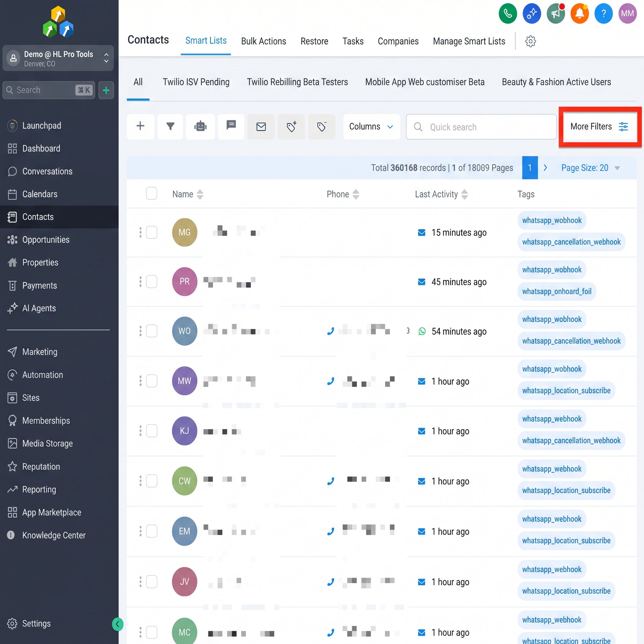Check the box for contact MG
Image resolution: width=644 pixels, height=644 pixels.
pos(152,232)
